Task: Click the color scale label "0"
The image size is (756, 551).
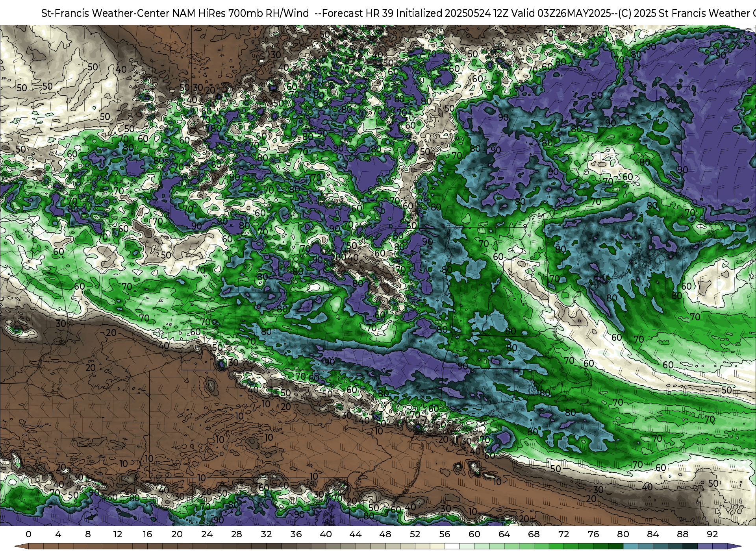Action: (x=28, y=534)
